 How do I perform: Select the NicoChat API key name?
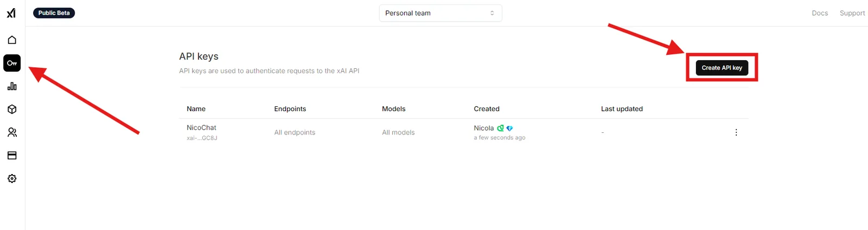click(x=201, y=127)
